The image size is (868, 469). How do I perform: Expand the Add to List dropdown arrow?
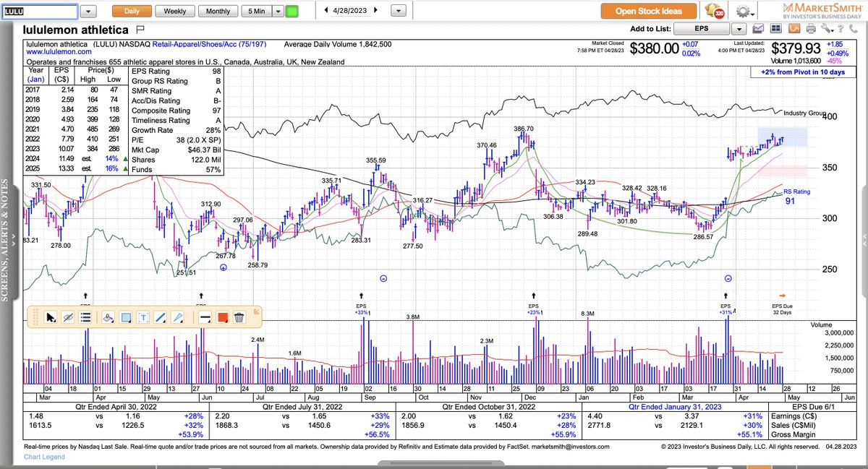pos(739,29)
